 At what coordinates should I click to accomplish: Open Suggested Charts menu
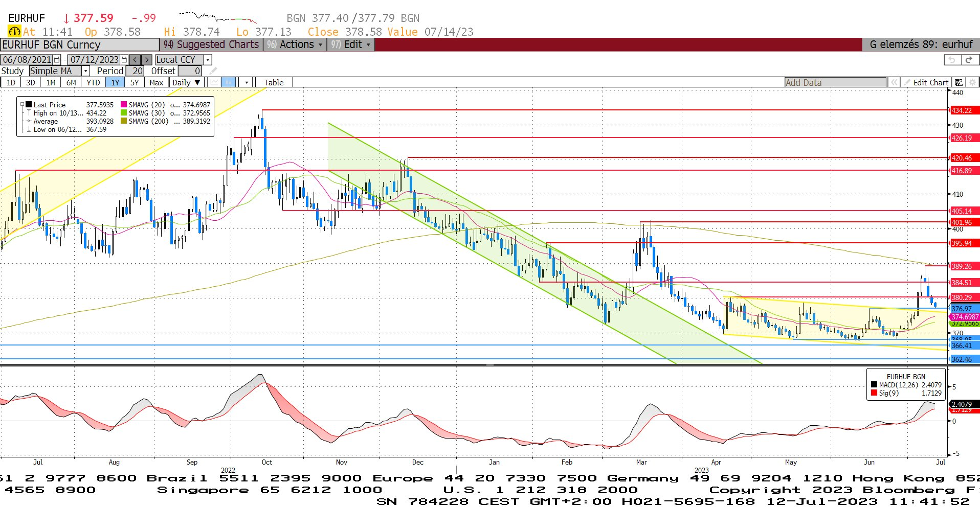(x=211, y=44)
